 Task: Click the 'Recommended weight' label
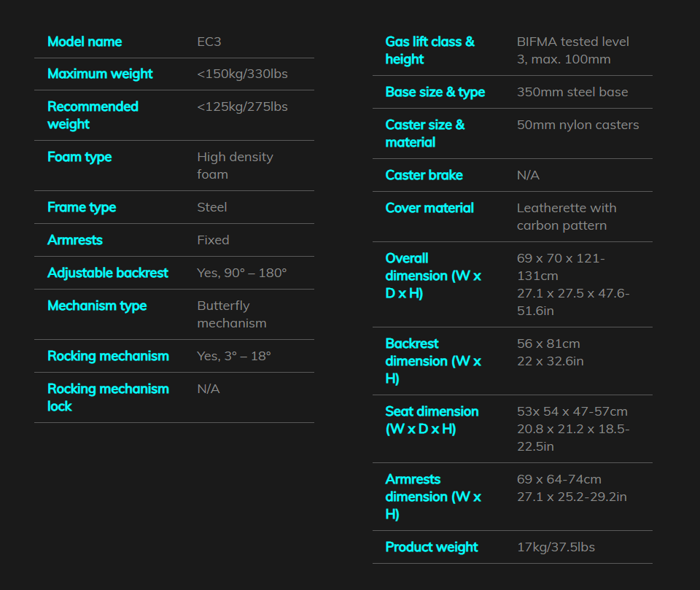click(93, 115)
